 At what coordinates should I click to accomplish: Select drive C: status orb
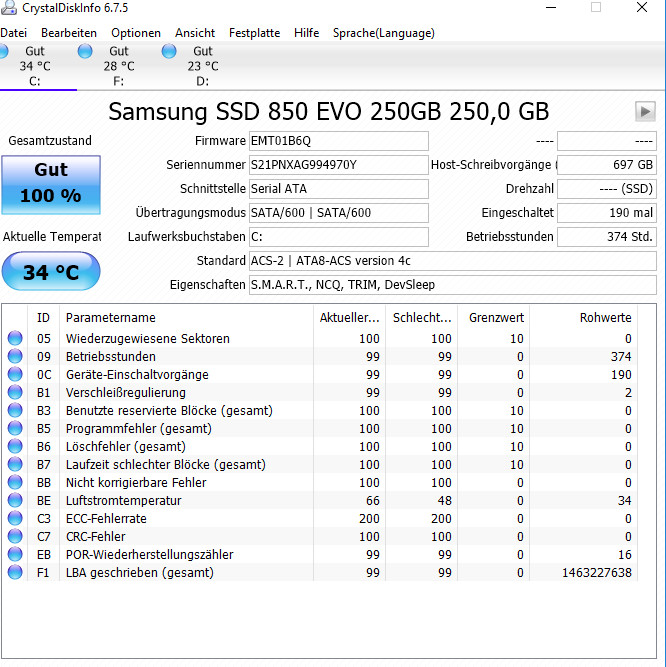(3, 51)
